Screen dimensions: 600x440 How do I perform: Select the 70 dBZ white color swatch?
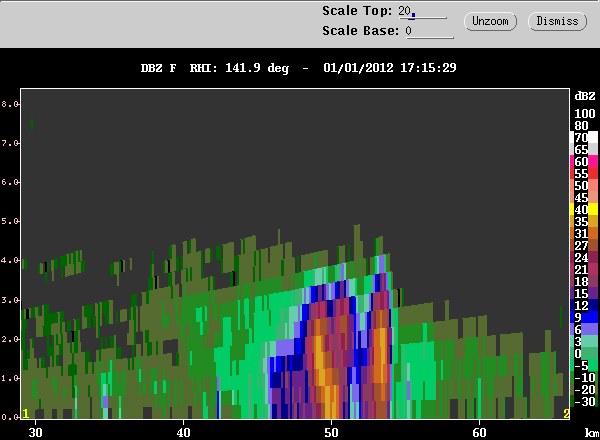pyautogui.click(x=593, y=137)
